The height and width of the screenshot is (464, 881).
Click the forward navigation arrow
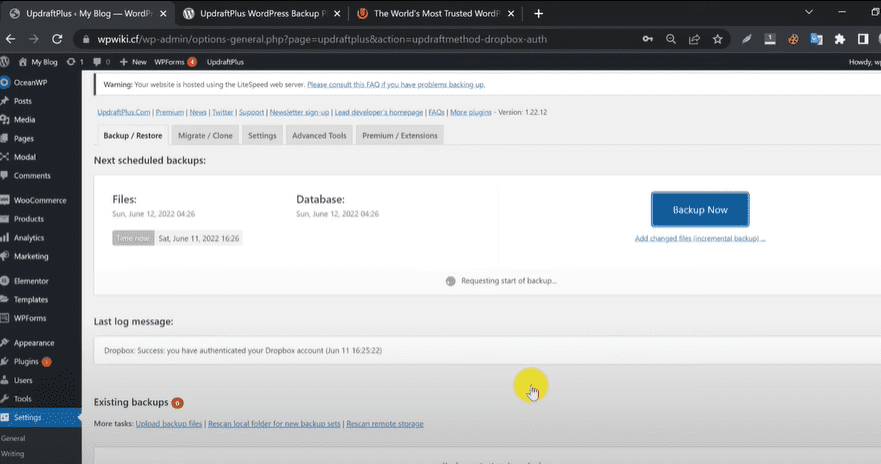pyautogui.click(x=34, y=39)
